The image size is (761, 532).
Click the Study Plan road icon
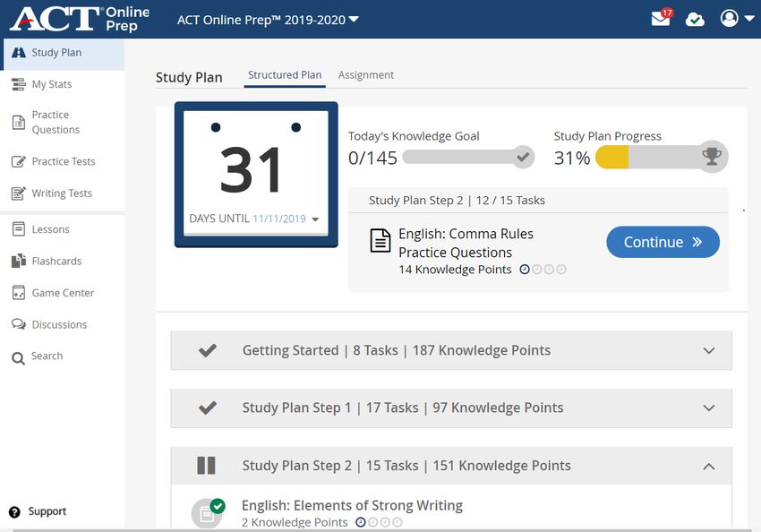pyautogui.click(x=19, y=53)
